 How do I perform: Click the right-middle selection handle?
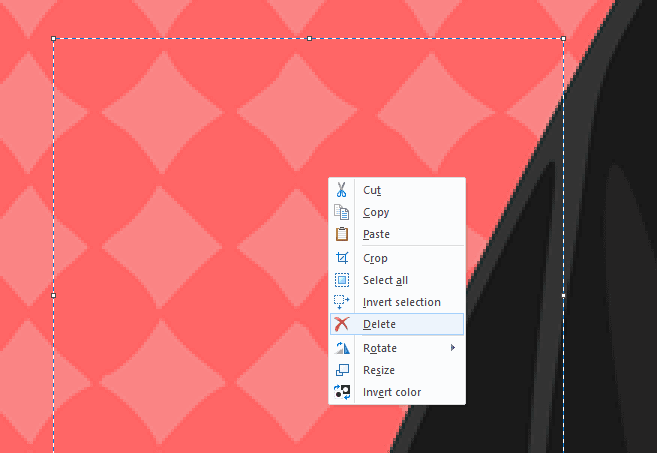pyautogui.click(x=564, y=295)
